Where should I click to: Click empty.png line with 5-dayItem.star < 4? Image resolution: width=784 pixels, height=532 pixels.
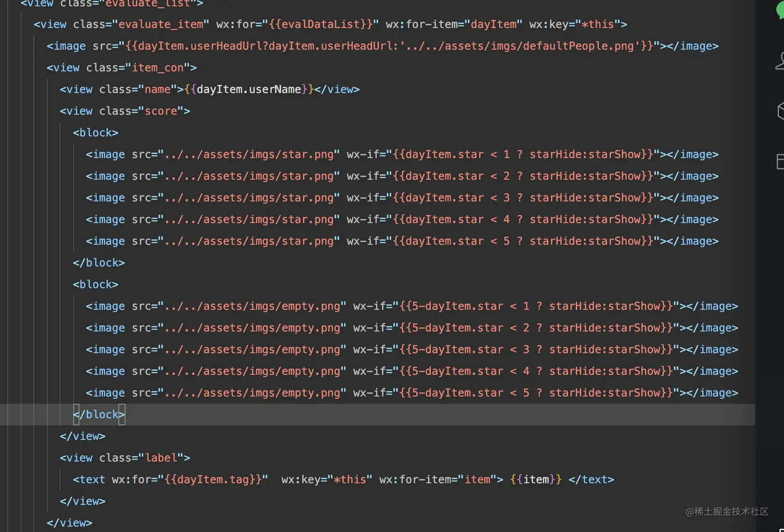[x=412, y=372]
